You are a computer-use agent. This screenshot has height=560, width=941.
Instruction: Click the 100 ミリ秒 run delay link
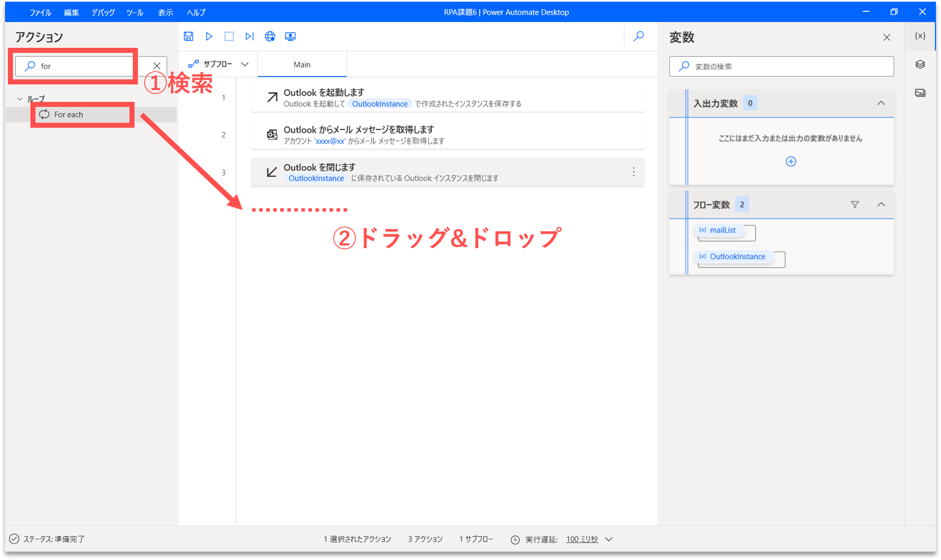pos(582,539)
